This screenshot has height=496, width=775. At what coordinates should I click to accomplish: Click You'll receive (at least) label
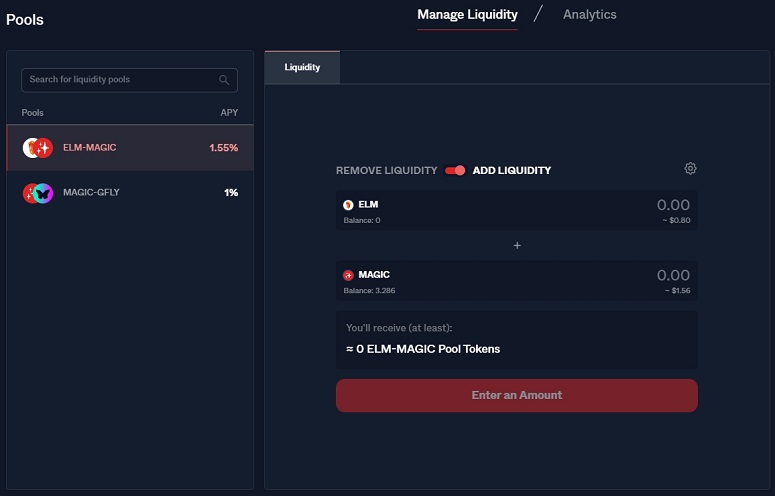[399, 328]
